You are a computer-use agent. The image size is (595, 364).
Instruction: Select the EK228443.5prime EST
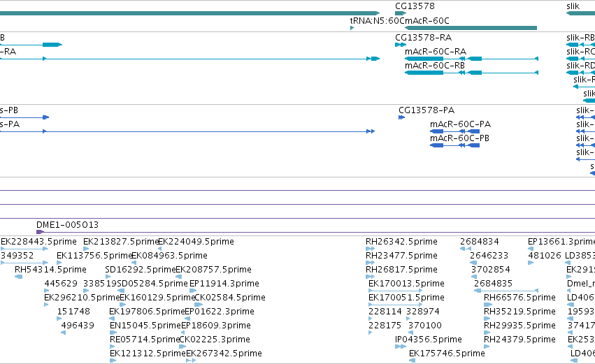point(38,242)
